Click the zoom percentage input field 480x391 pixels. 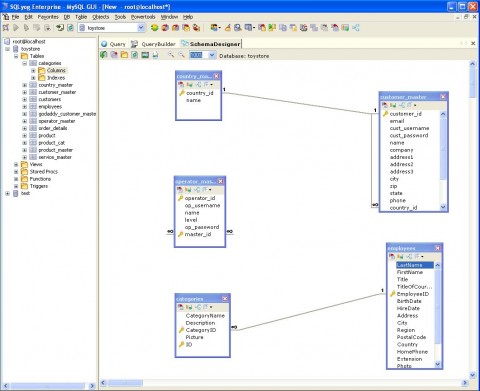(198, 55)
